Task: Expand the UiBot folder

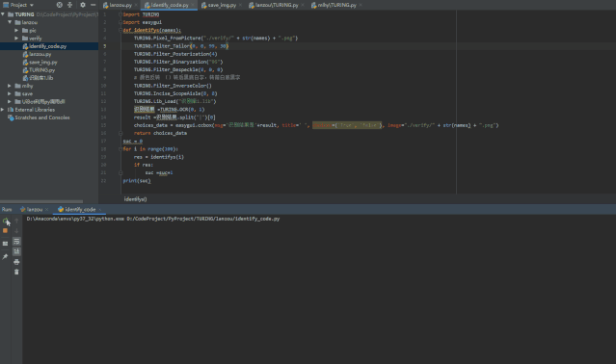Action: click(x=10, y=101)
